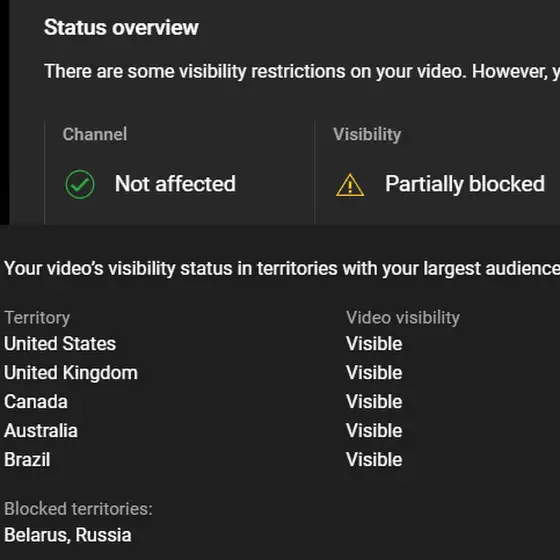Click the Channel column label
Viewport: 560px width, 560px height.
(x=95, y=134)
